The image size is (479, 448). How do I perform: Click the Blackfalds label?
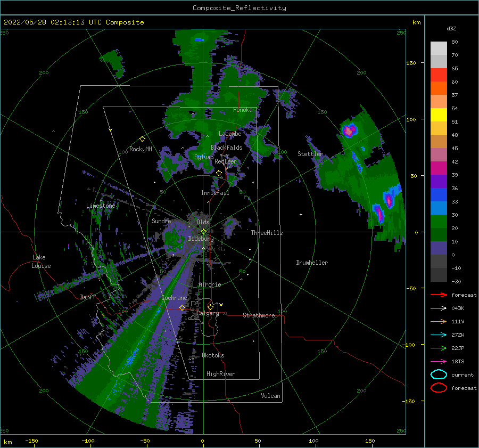tap(226, 148)
